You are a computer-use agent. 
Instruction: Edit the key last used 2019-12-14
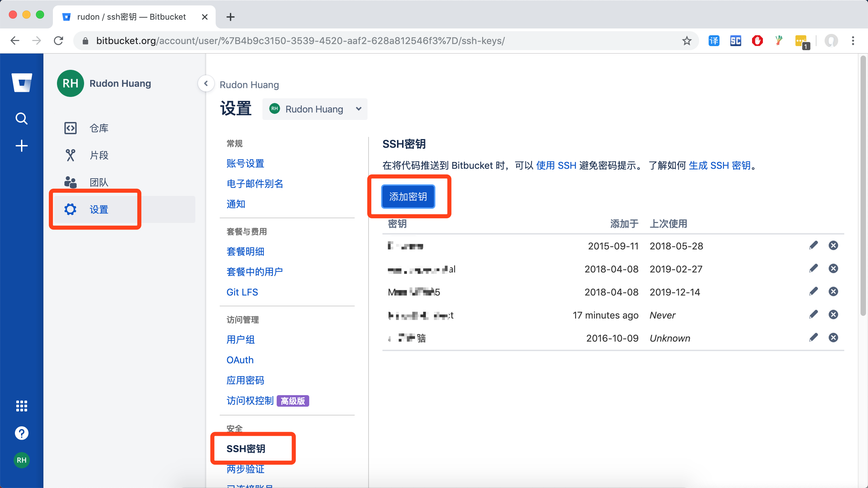tap(813, 291)
